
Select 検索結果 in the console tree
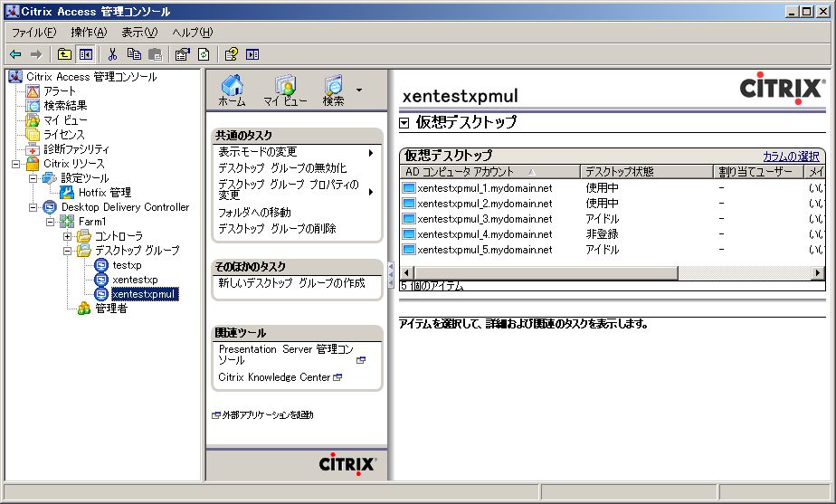pos(65,106)
